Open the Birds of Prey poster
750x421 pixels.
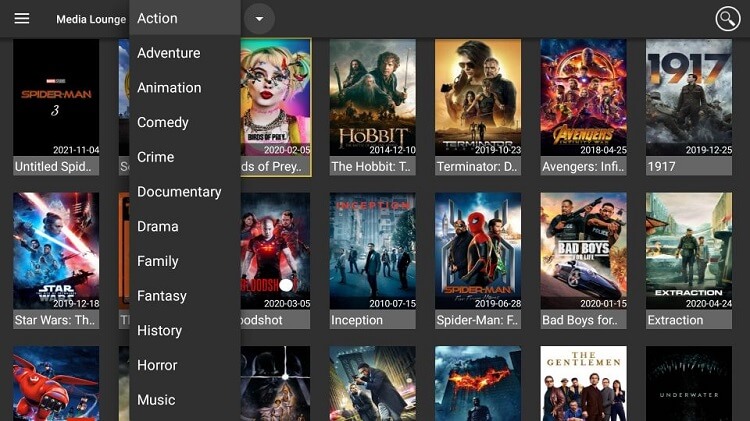(x=276, y=98)
